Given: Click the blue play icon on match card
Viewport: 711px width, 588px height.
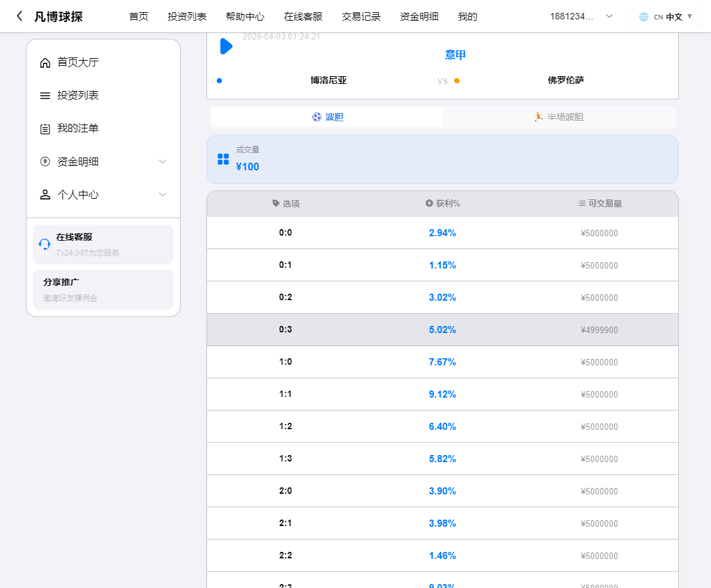Looking at the screenshot, I should [226, 46].
